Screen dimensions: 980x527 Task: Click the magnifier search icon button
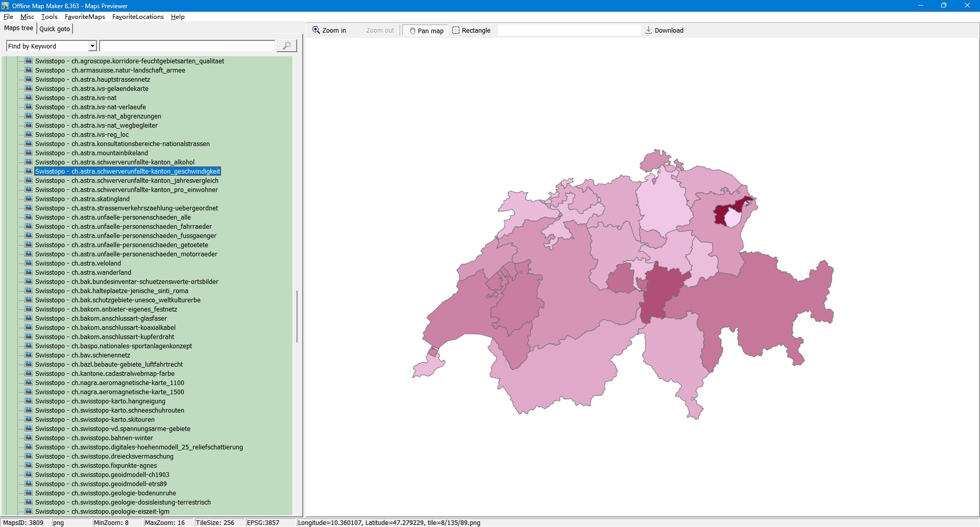click(x=286, y=46)
